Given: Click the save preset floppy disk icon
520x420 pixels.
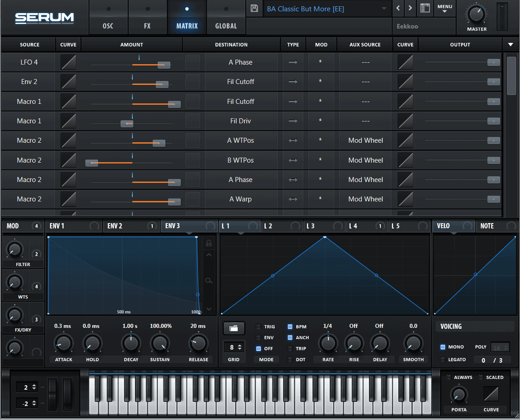Looking at the screenshot, I should coord(254,8).
